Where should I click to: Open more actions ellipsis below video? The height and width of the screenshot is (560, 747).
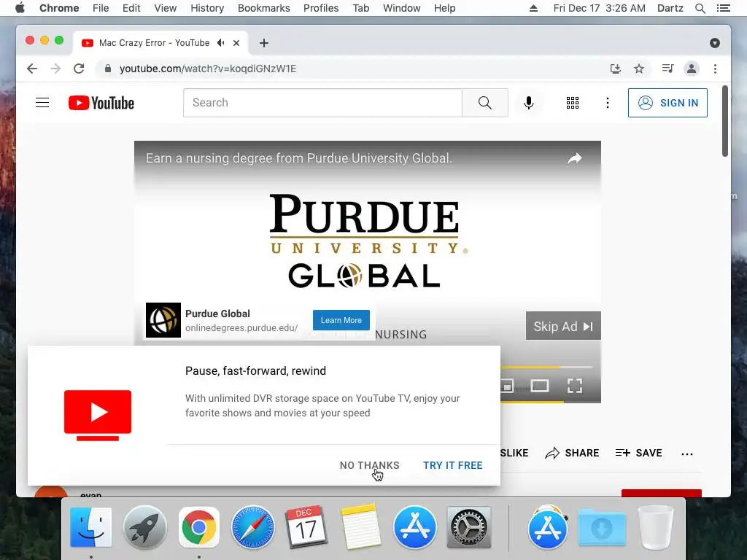(687, 454)
